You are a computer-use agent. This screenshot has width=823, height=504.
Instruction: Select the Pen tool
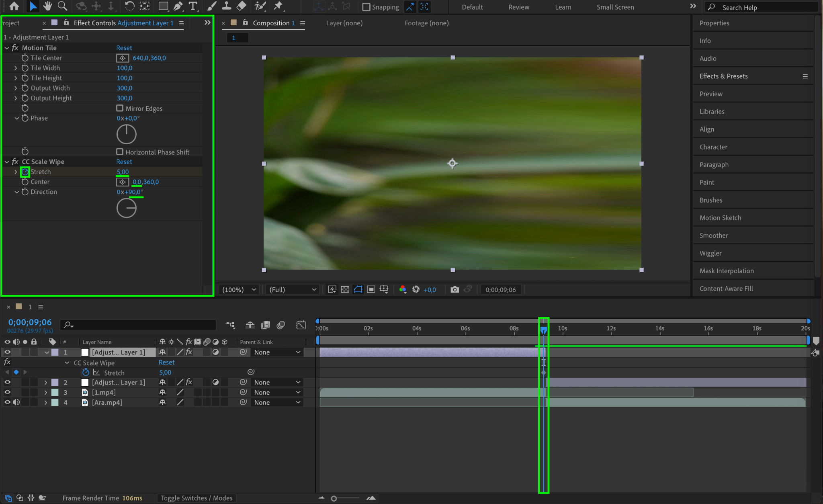click(x=178, y=6)
